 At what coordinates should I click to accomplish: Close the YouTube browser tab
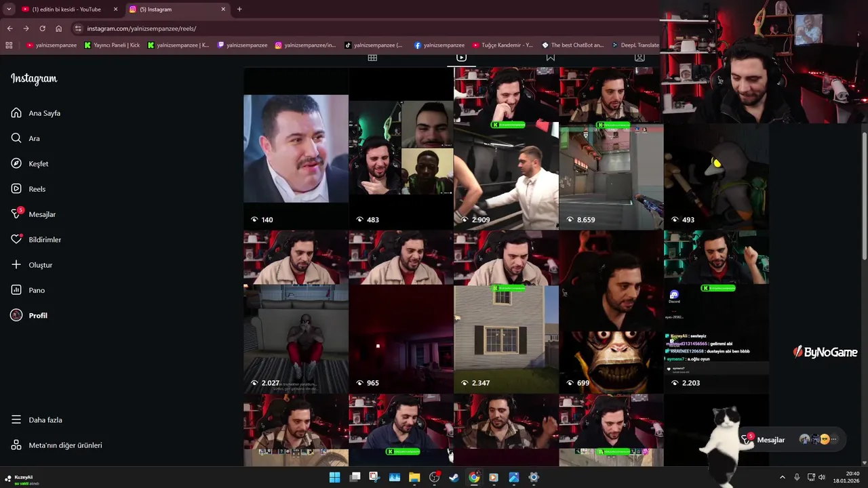click(115, 9)
